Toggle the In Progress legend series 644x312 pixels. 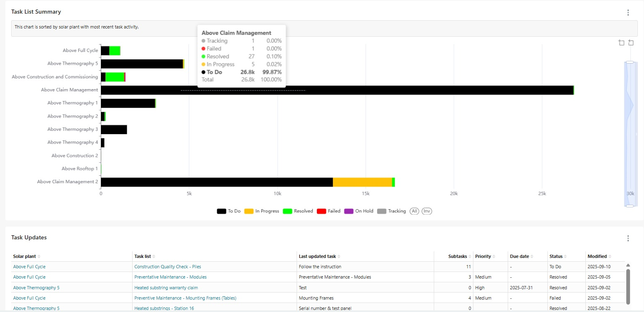pyautogui.click(x=261, y=211)
